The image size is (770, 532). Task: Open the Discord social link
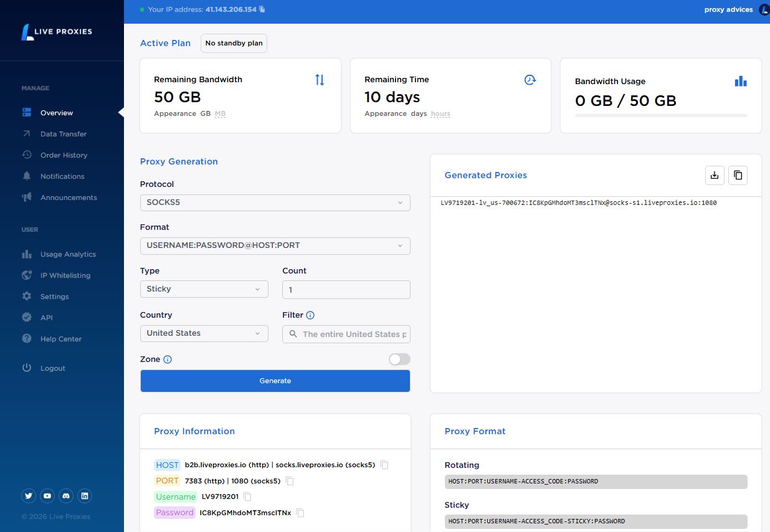(x=66, y=496)
